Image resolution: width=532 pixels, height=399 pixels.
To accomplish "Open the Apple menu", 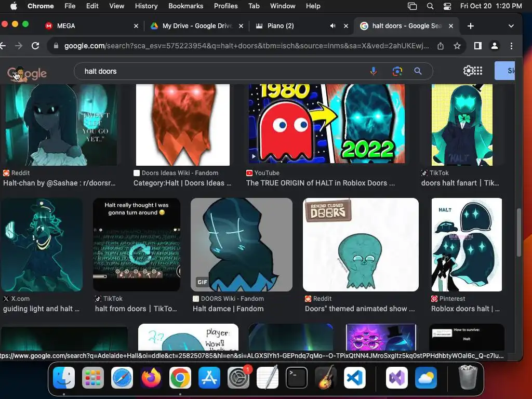I will click(14, 6).
